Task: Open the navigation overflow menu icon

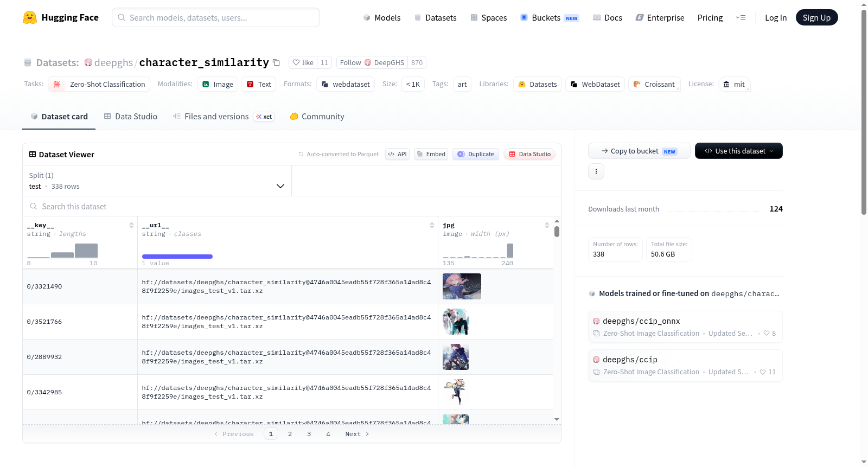Action: coord(741,17)
